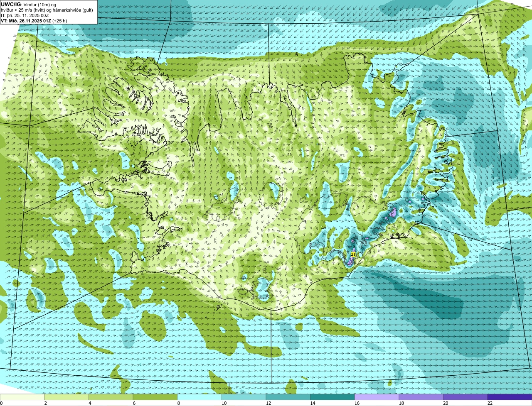Screen dimensions: 532x406
Task: Click the '22' label under the legend
Action: pos(490,403)
